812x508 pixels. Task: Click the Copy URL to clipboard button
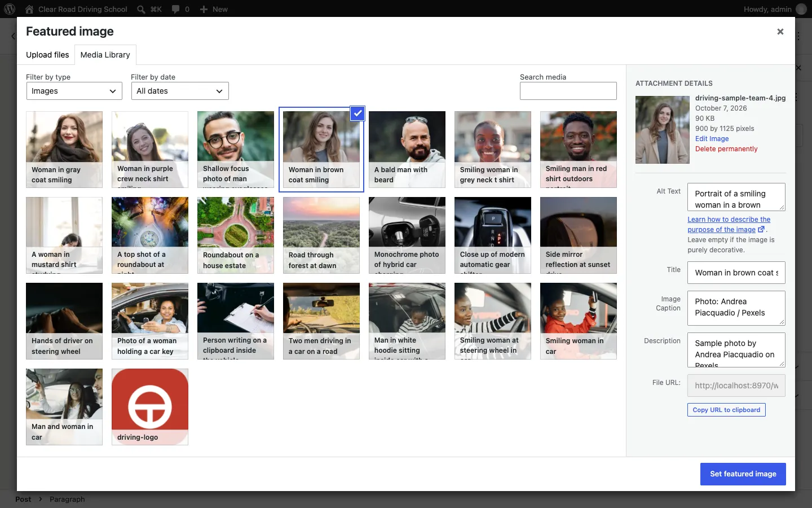click(726, 410)
